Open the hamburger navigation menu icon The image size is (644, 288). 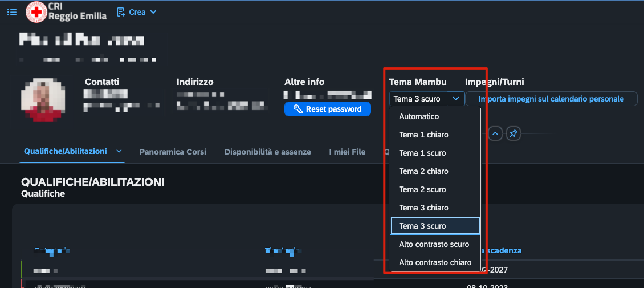coord(12,12)
